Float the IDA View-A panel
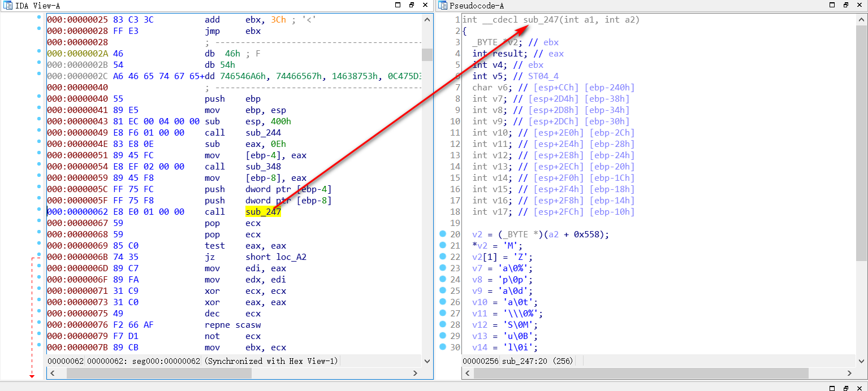Viewport: 868px width, 391px height. 412,5
